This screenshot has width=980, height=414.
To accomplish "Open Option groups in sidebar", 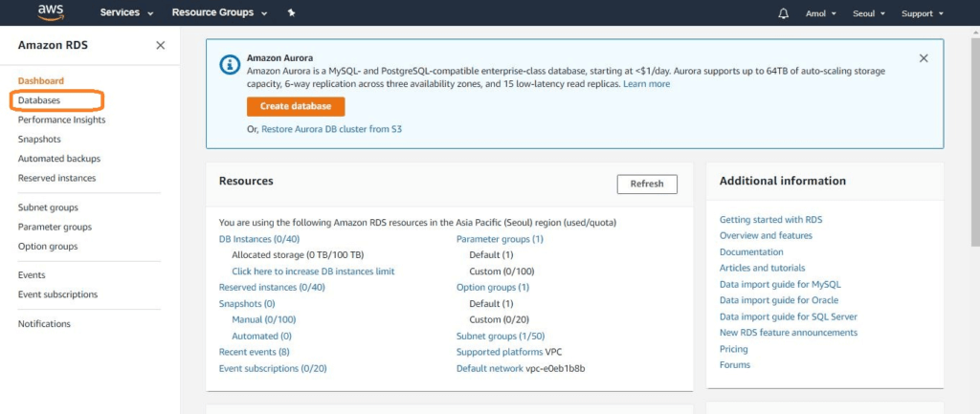I will 48,246.
